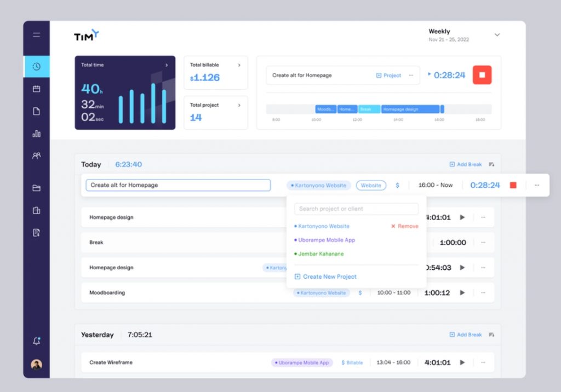Toggle billable dollar on the running timer entry
Image resolution: width=561 pixels, height=392 pixels.
click(398, 185)
